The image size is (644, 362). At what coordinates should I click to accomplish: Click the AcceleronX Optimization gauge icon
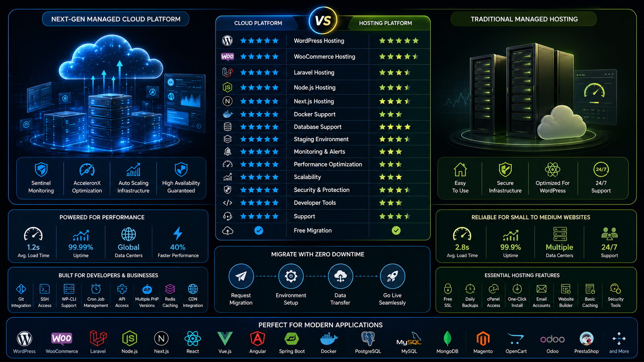click(x=87, y=170)
